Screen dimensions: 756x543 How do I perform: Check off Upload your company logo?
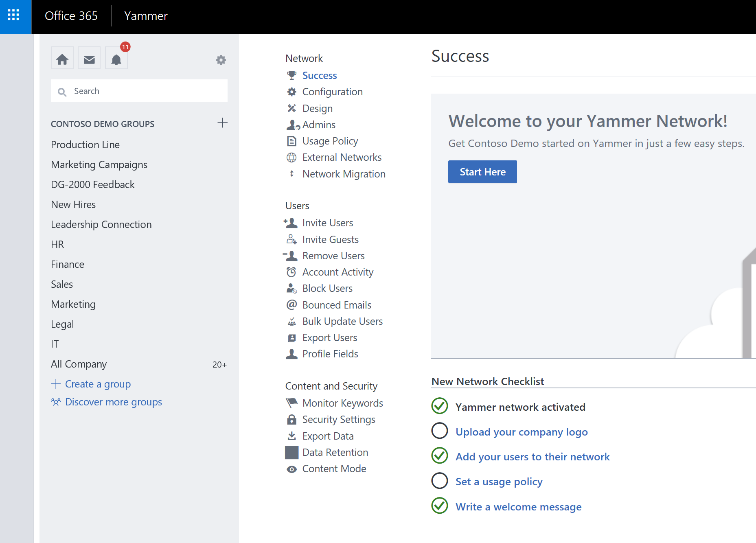point(439,431)
